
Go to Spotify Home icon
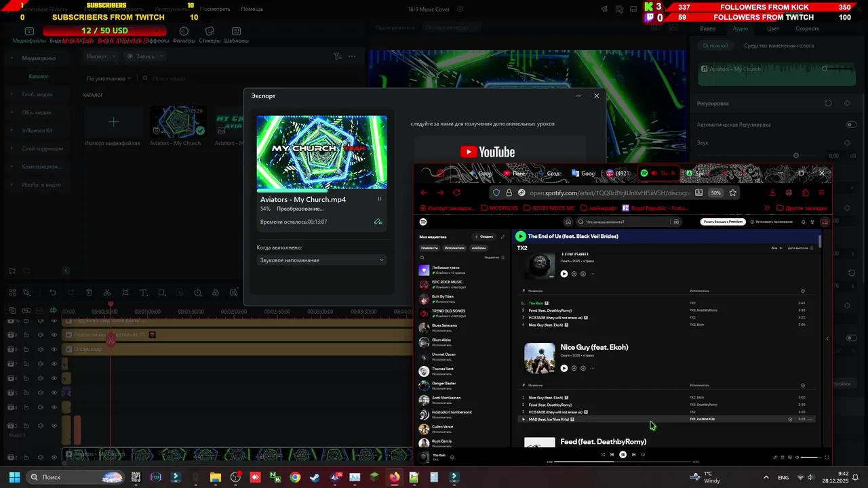[568, 222]
